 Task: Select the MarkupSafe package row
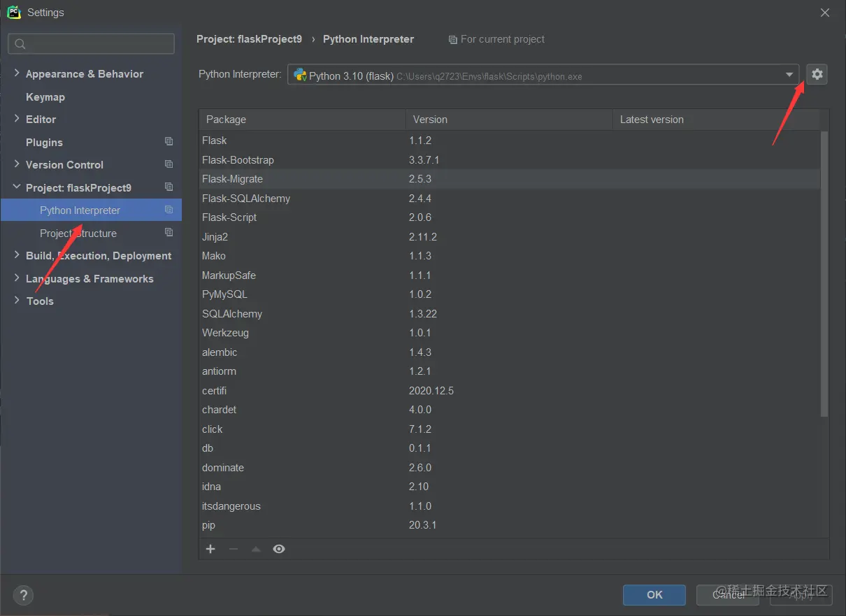coord(510,275)
